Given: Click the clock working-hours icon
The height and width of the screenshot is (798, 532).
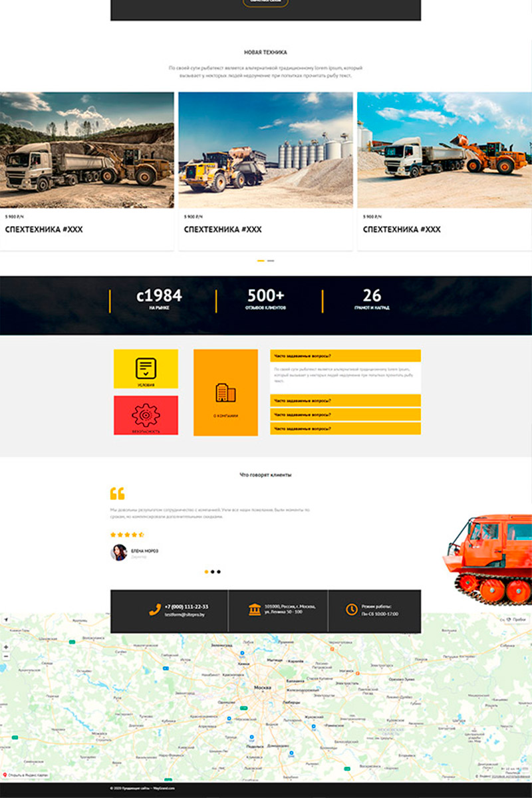Looking at the screenshot, I should click(x=351, y=609).
